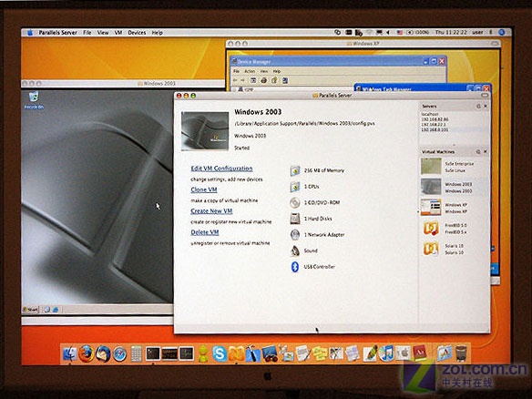The image size is (532, 399).
Task: Open the Network Adapter device icon
Action: (295, 234)
